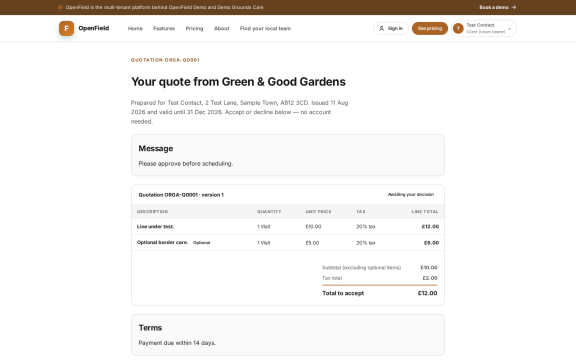Select the Line under test row description
This screenshot has height=360, width=576.
coord(155,227)
